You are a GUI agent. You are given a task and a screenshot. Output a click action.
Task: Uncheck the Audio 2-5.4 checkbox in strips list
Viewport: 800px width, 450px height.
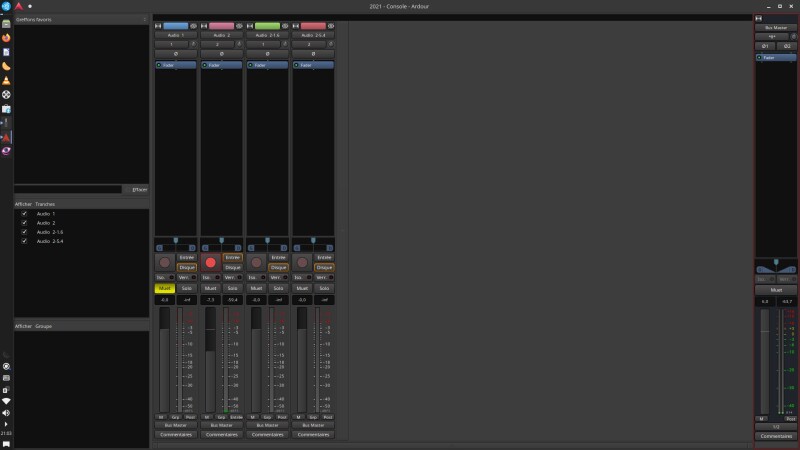tap(24, 241)
